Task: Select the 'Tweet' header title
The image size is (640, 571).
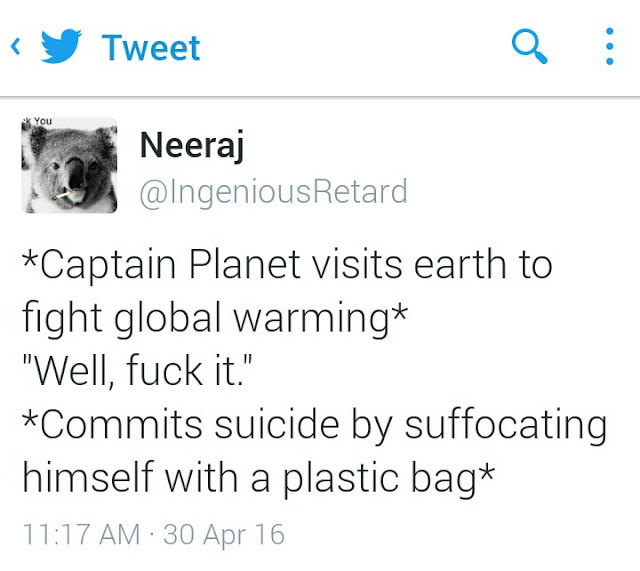Action: (x=151, y=48)
